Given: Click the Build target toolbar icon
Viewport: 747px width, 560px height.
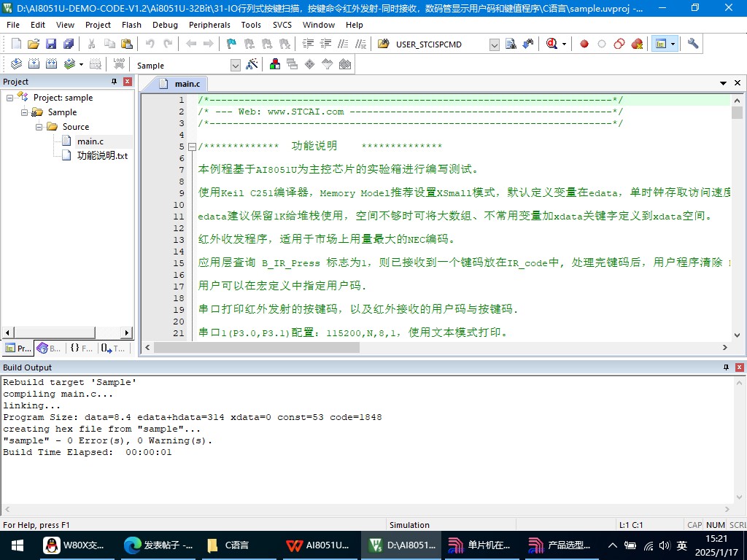Looking at the screenshot, I should point(34,64).
